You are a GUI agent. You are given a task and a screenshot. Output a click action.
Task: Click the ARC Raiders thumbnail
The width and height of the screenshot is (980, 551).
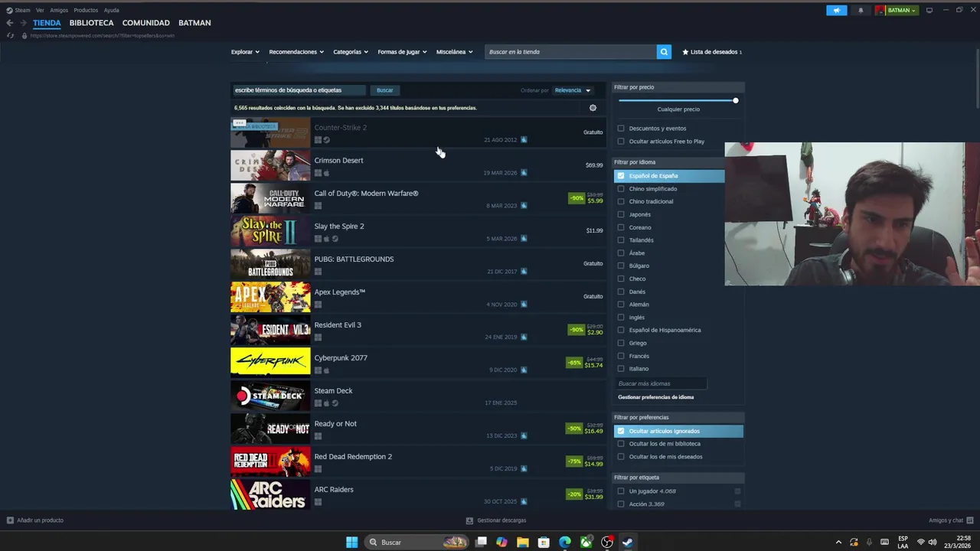coord(270,494)
